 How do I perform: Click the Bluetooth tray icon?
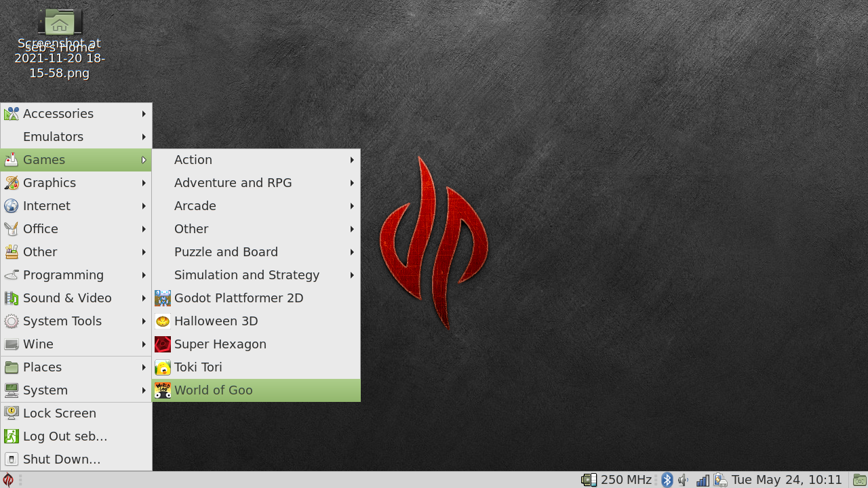(667, 480)
